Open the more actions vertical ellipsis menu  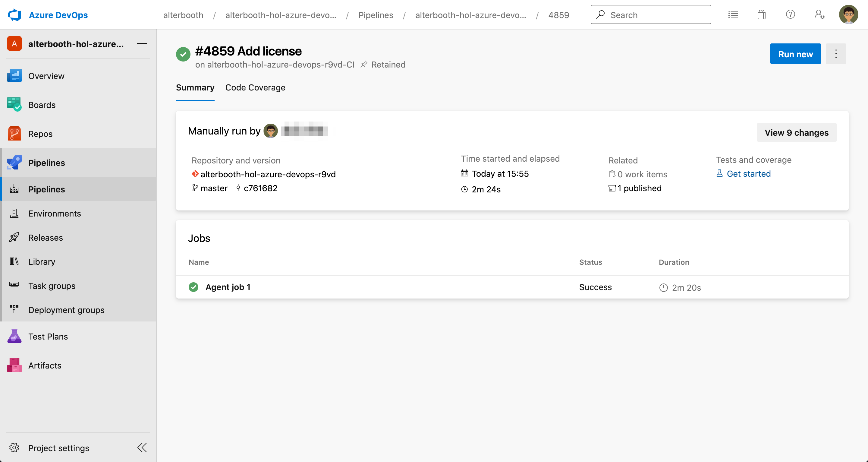(x=836, y=54)
